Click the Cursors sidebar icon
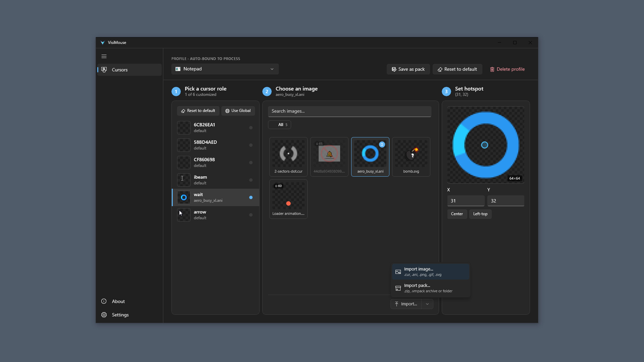 (104, 70)
